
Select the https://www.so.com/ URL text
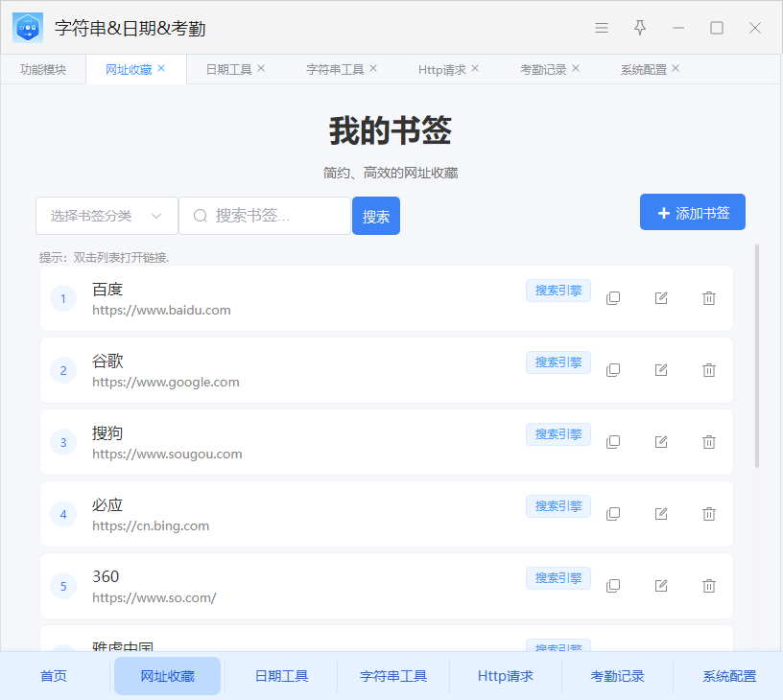coord(154,597)
